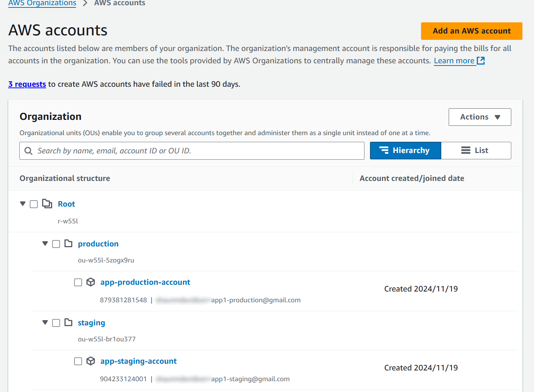The width and height of the screenshot is (534, 392).
Task: Click OU ID ou-w55l-5zogx9ru
Action: (106, 260)
